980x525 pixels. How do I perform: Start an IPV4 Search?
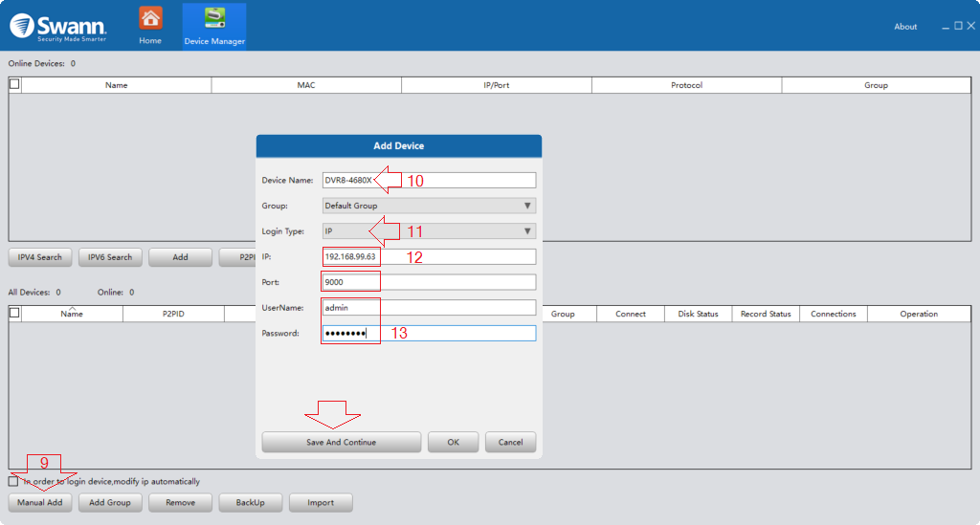[40, 257]
